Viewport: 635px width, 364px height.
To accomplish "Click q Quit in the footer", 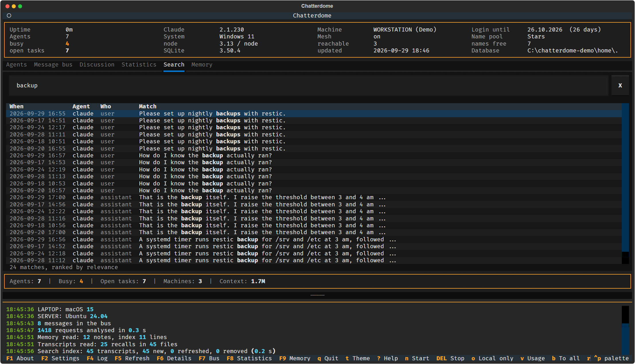I will (328, 359).
